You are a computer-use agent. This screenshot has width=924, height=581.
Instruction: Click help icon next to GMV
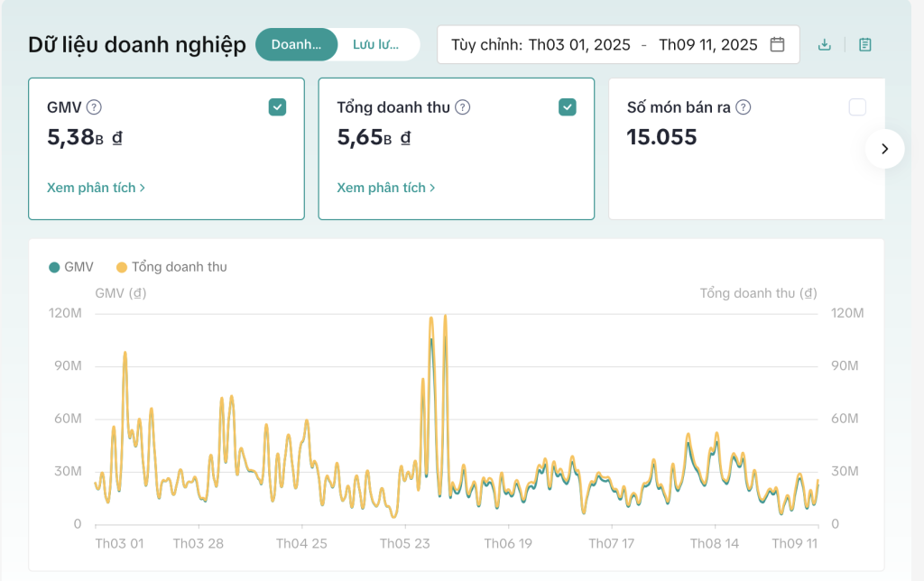point(94,107)
